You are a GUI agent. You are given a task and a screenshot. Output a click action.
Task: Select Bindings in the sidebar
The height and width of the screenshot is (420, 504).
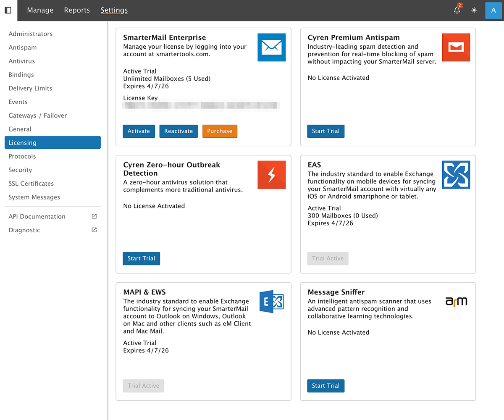pyautogui.click(x=21, y=75)
